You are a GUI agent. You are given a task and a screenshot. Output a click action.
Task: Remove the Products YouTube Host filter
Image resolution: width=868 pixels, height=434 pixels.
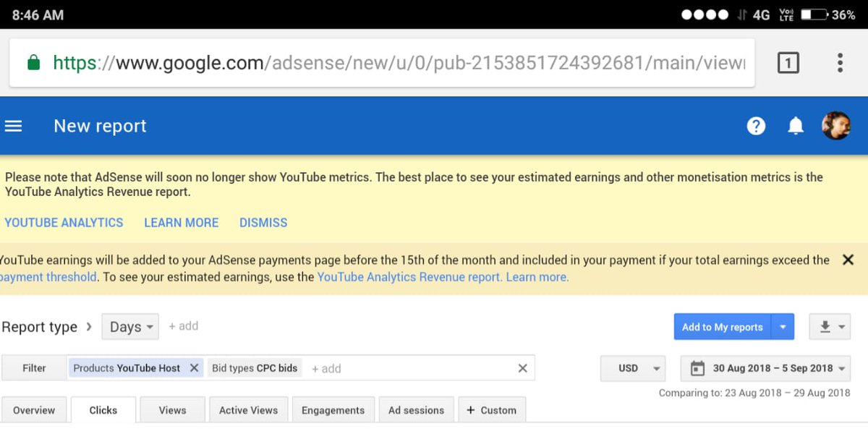click(x=194, y=368)
